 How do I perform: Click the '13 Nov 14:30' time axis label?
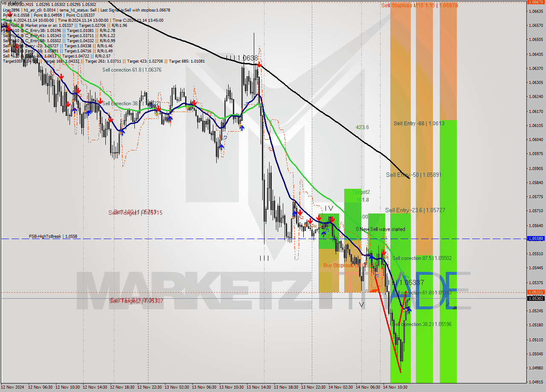[x=258, y=387]
